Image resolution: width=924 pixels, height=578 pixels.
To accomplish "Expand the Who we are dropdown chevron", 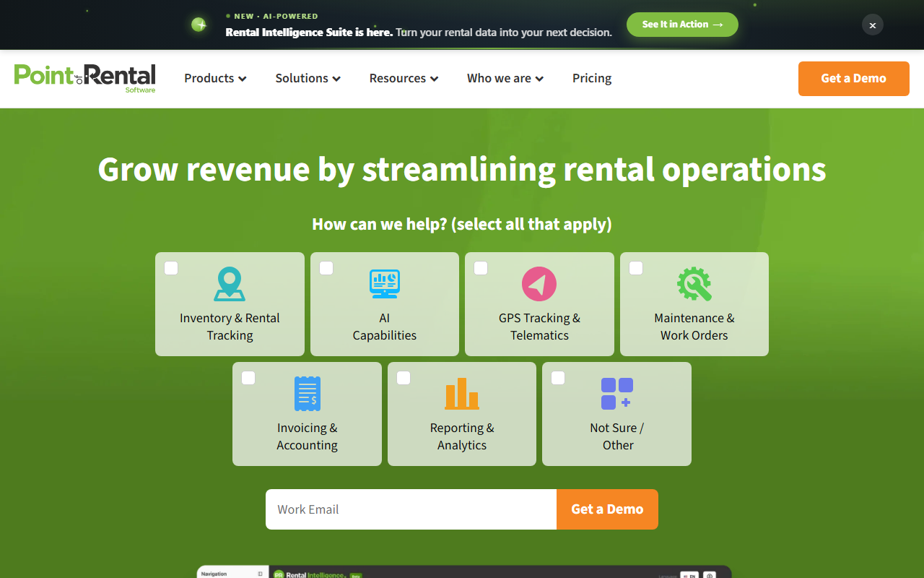I will [539, 79].
